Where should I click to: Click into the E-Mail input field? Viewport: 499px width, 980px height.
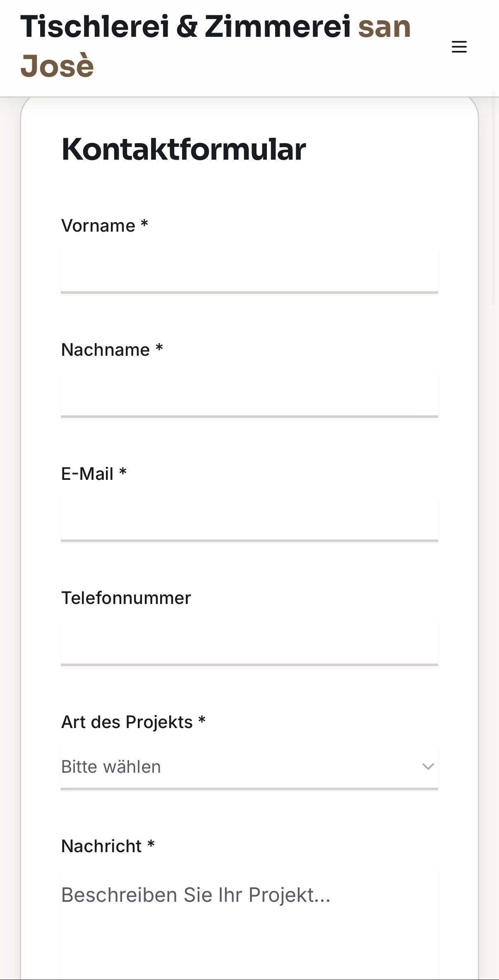tap(249, 519)
